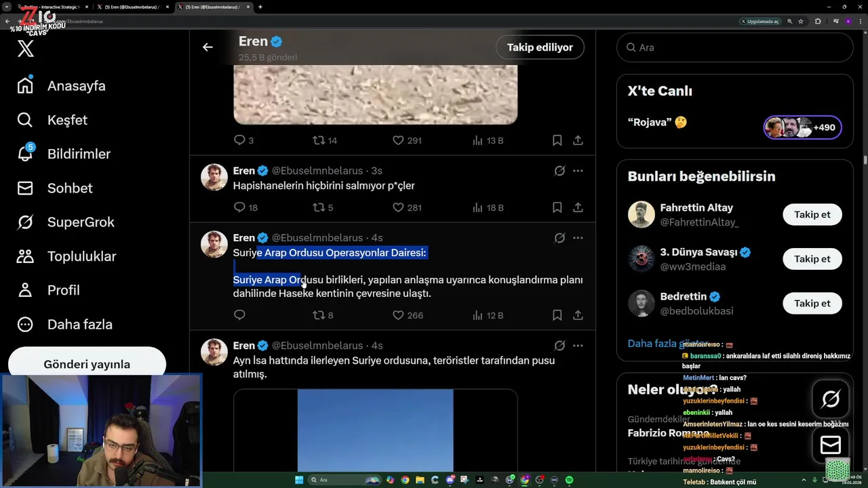Share the Haseke kentinin post

pos(578,315)
